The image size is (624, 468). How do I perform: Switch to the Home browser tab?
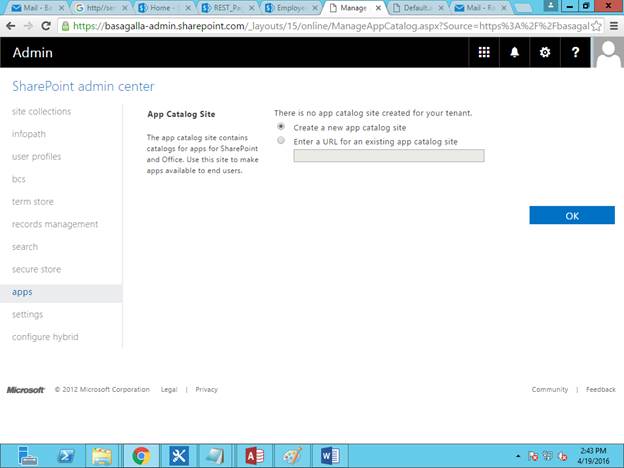pyautogui.click(x=164, y=8)
